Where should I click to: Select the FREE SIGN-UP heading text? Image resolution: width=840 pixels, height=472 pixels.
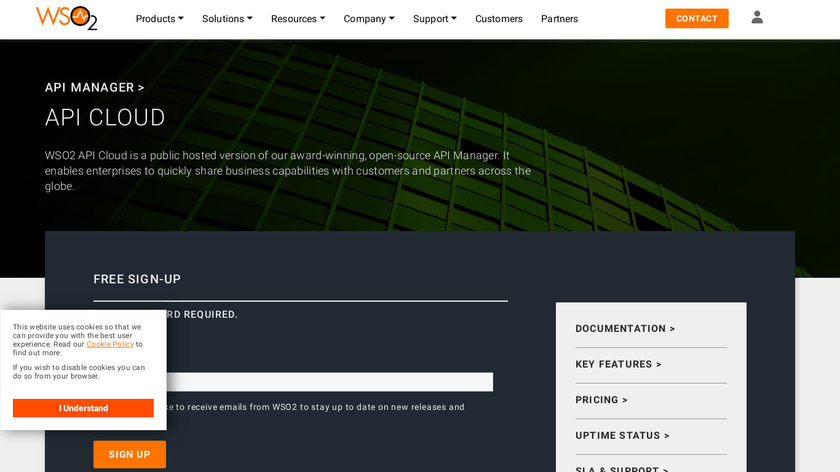(x=137, y=279)
